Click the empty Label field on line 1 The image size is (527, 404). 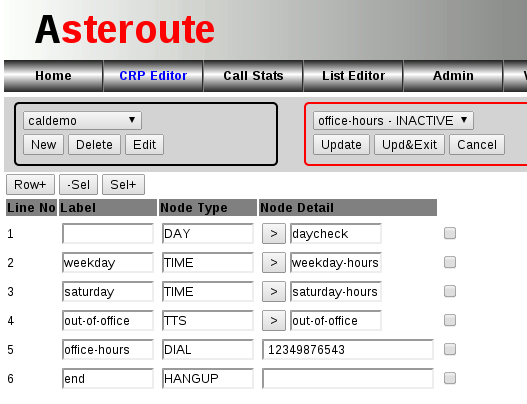coord(108,233)
